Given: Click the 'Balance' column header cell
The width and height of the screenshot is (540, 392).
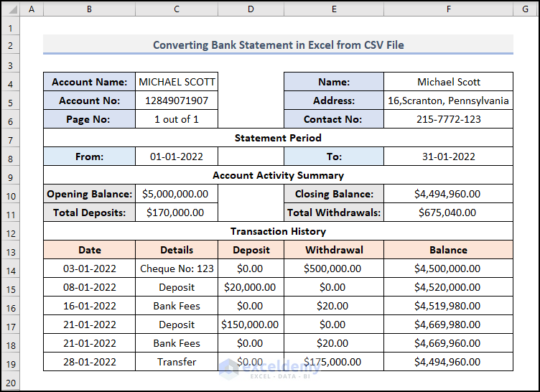Looking at the screenshot, I should [x=448, y=250].
